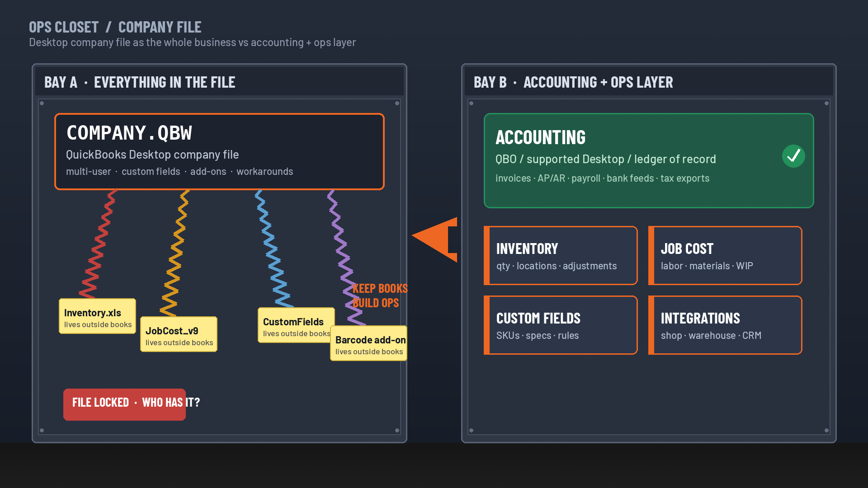Viewport: 868px width, 488px height.
Task: Click the FILE LOCKED red banner
Action: (124, 404)
